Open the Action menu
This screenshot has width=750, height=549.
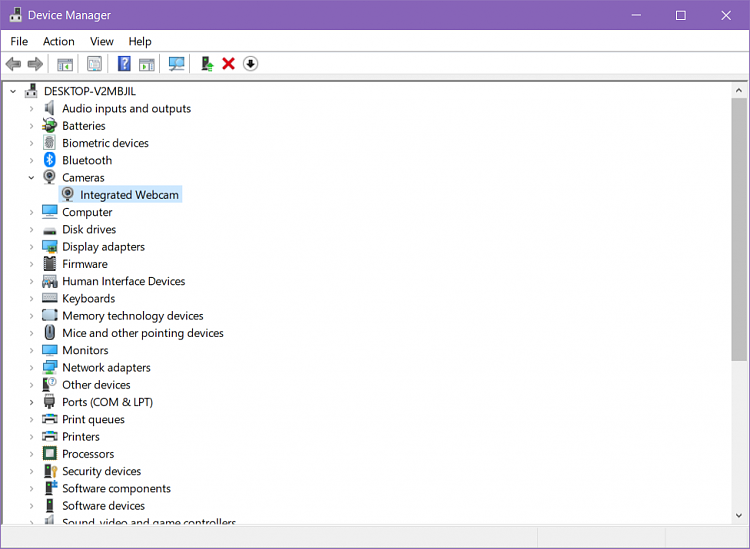point(58,41)
